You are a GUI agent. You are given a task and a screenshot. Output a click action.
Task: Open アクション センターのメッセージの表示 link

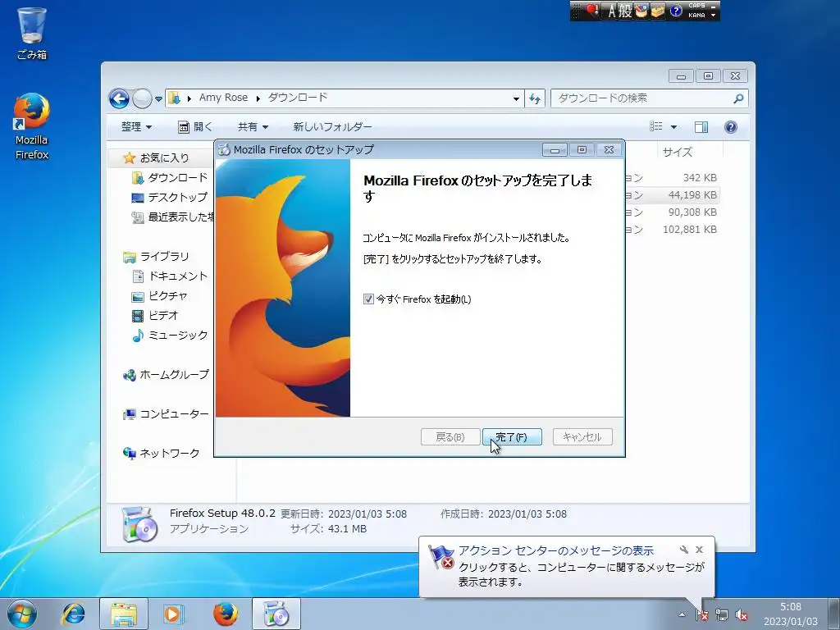tap(555, 550)
